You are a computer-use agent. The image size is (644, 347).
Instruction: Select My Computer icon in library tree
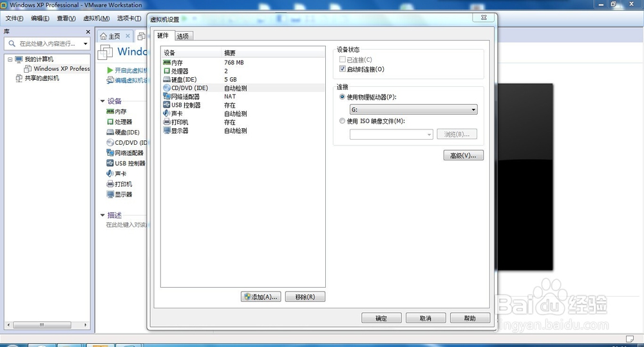point(19,59)
